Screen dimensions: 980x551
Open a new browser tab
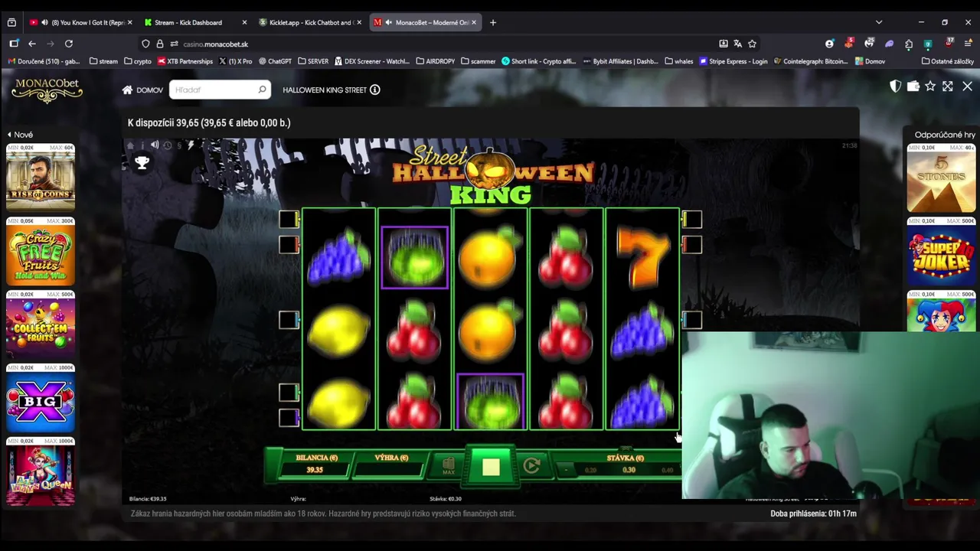pos(493,22)
